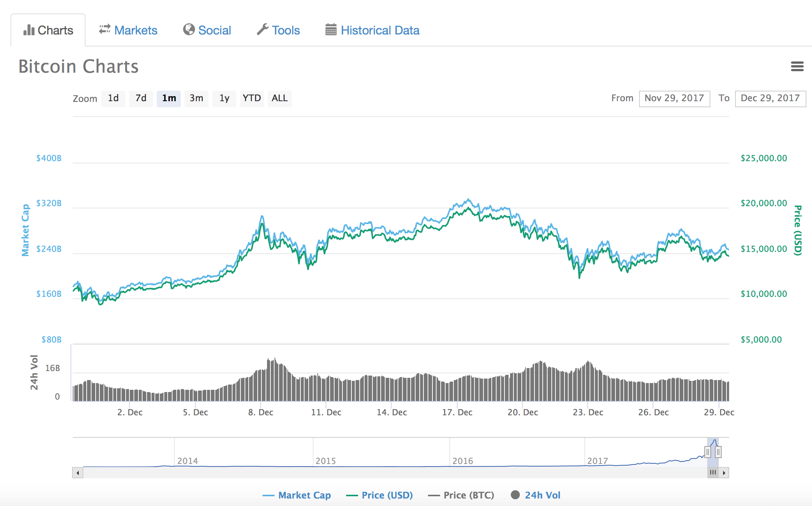Viewport: 812px width, 506px height.
Task: Open the Historical Data tab
Action: click(380, 30)
